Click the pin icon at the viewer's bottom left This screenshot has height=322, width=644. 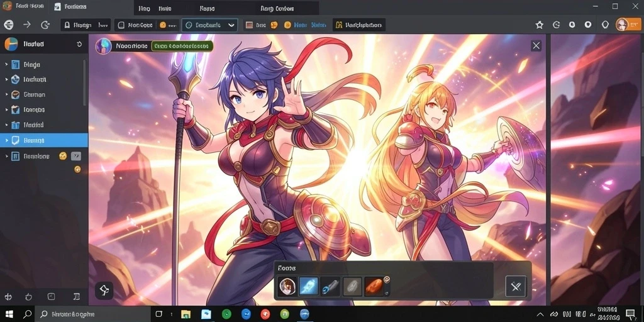[104, 291]
